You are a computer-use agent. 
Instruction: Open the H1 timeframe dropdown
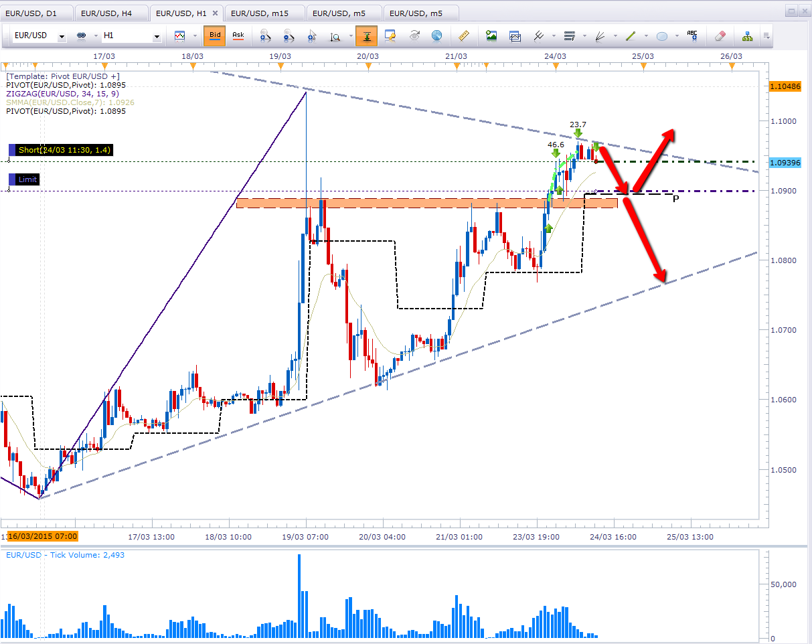[155, 35]
